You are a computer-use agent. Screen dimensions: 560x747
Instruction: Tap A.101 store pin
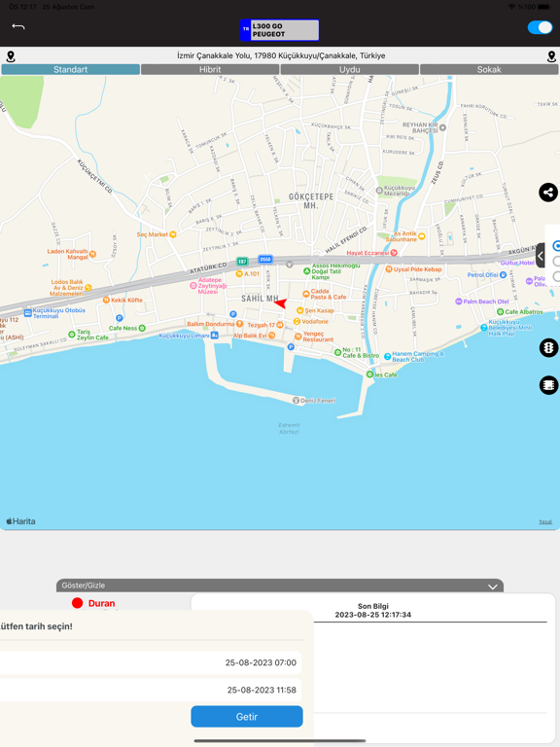click(239, 274)
